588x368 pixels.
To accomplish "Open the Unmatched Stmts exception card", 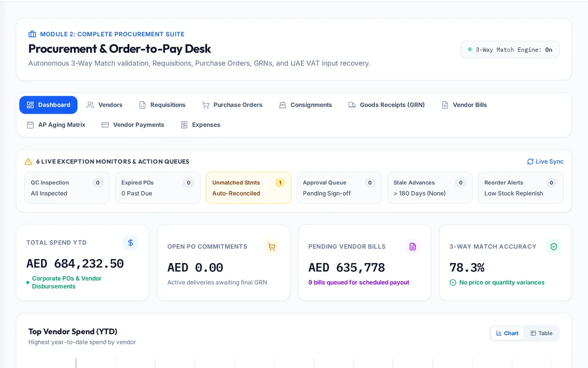I will click(248, 187).
